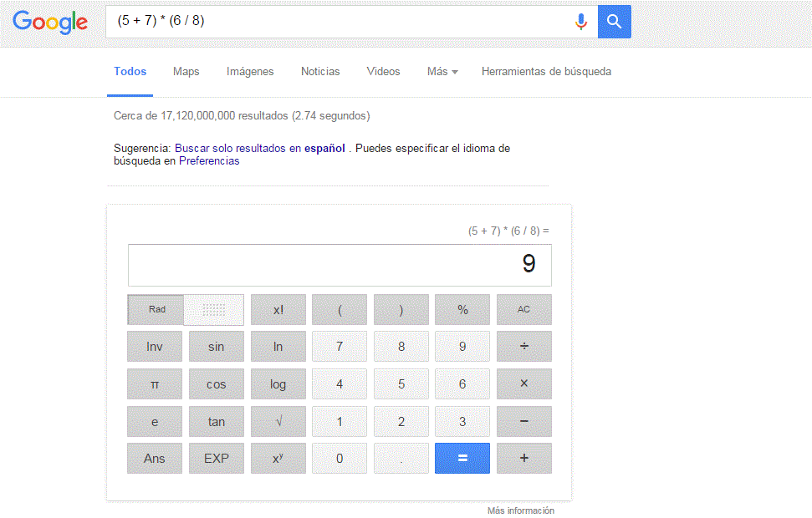Click the calculator digit 1 key
Viewport: 812px width, 518px height.
pos(340,421)
